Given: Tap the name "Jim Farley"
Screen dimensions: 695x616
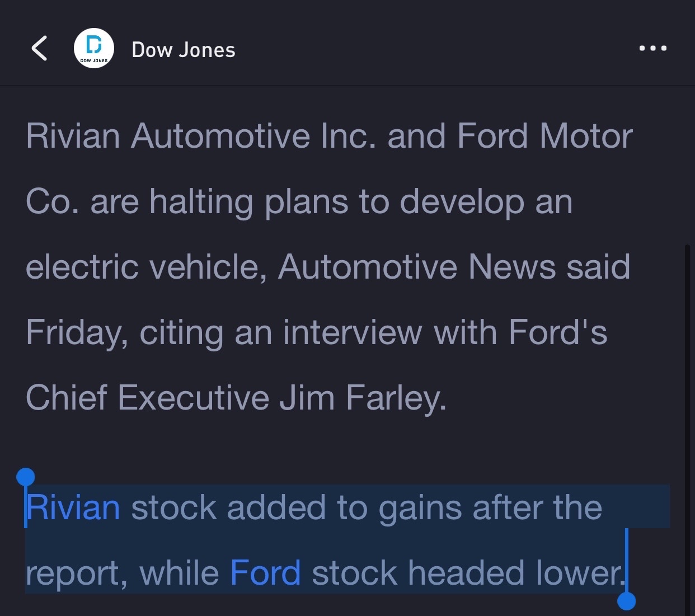Looking at the screenshot, I should point(363,397).
